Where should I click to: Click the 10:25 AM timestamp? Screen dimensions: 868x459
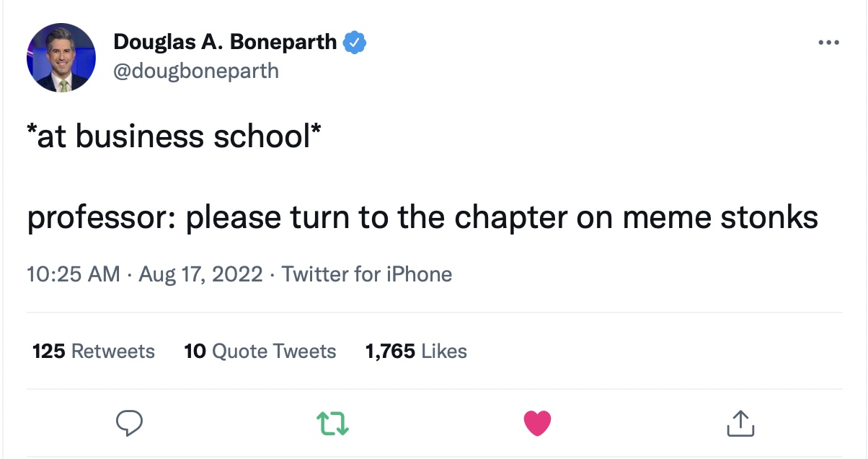coord(74,274)
